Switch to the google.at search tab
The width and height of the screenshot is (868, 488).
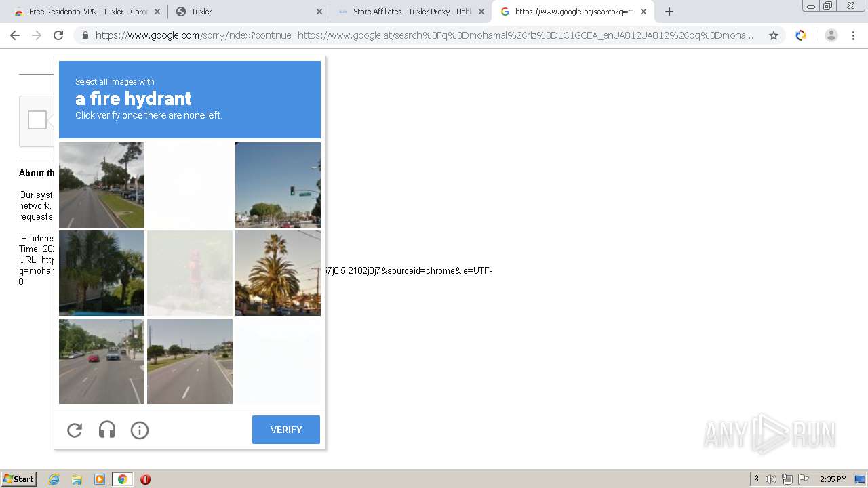click(x=573, y=12)
